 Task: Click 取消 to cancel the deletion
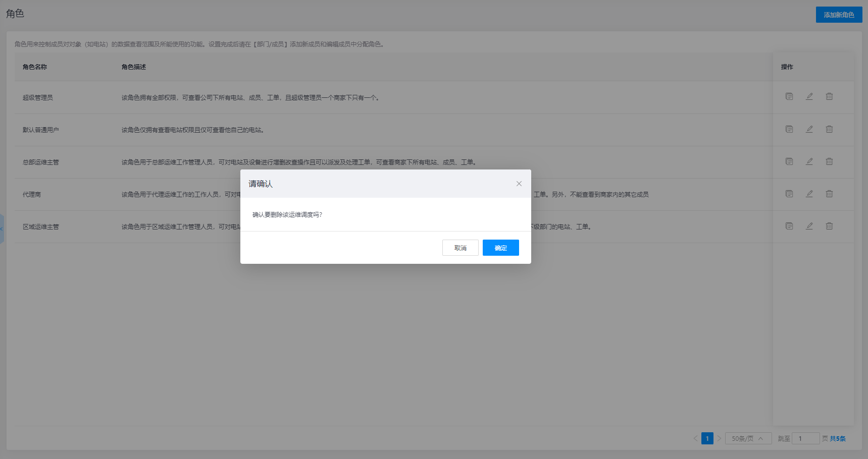(460, 248)
